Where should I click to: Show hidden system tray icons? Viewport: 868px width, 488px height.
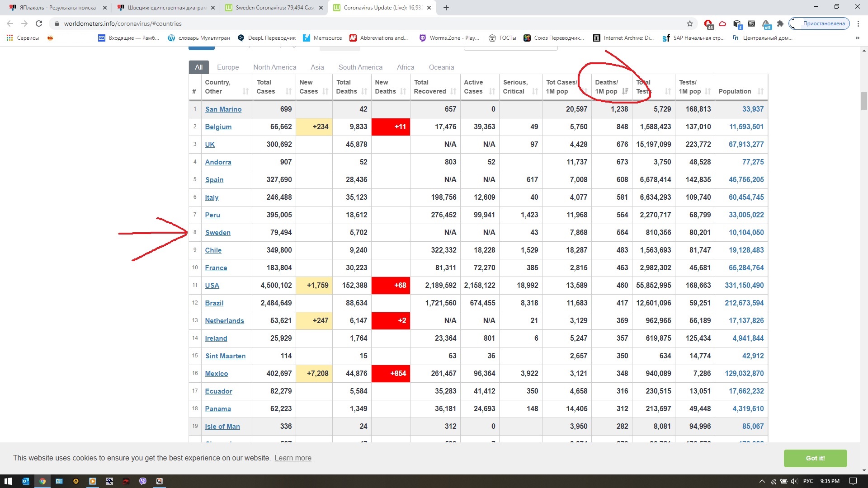click(762, 481)
